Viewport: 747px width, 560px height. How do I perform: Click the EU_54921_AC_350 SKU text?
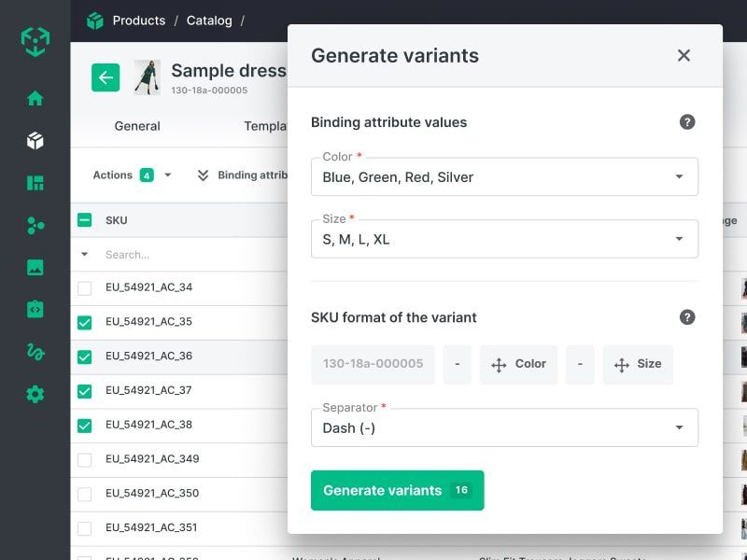152,494
